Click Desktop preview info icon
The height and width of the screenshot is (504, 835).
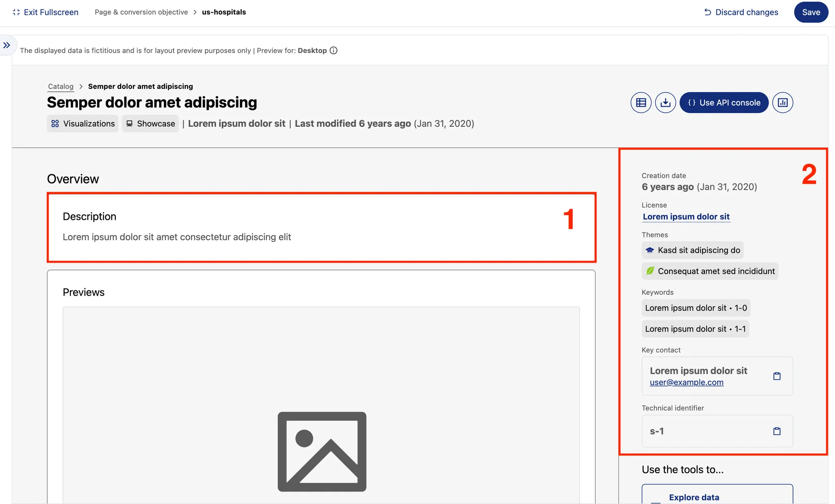(x=334, y=51)
